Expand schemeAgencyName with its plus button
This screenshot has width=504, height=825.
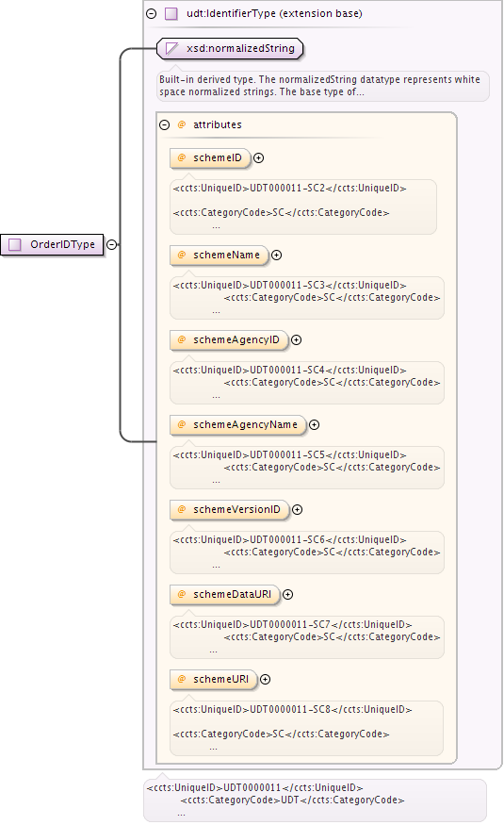(x=315, y=425)
